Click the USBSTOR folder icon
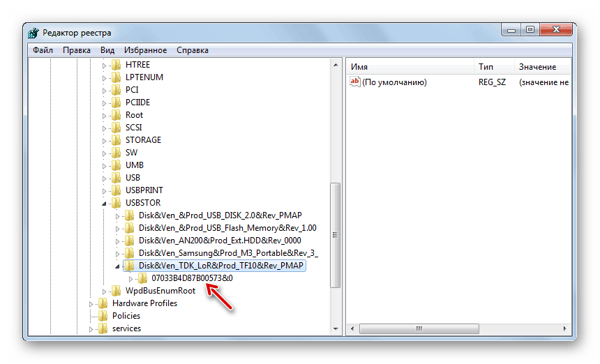 point(117,203)
